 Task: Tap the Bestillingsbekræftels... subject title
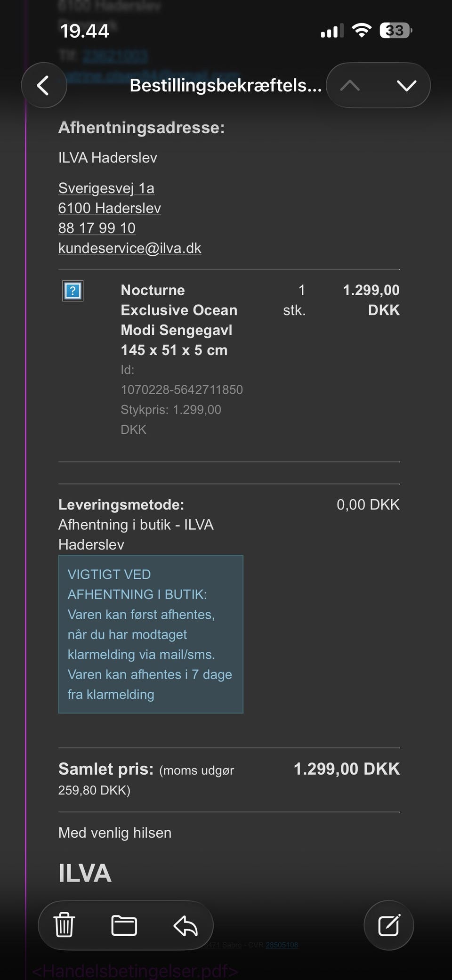(226, 86)
